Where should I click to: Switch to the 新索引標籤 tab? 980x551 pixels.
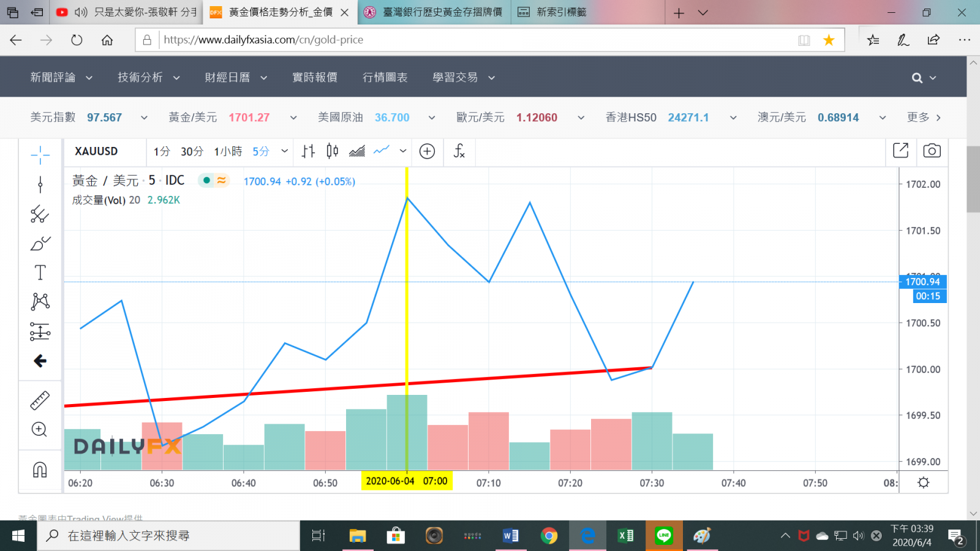tap(587, 12)
